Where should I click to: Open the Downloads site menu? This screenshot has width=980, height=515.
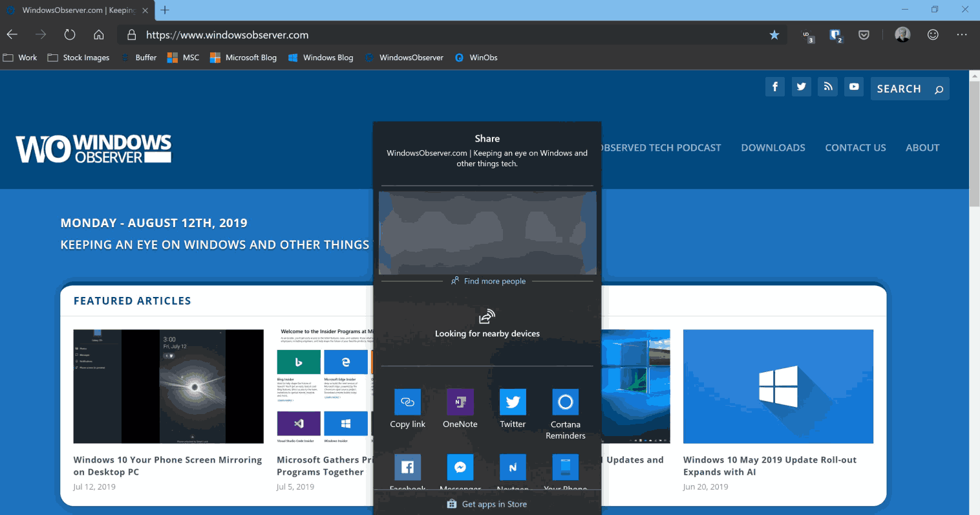point(773,148)
